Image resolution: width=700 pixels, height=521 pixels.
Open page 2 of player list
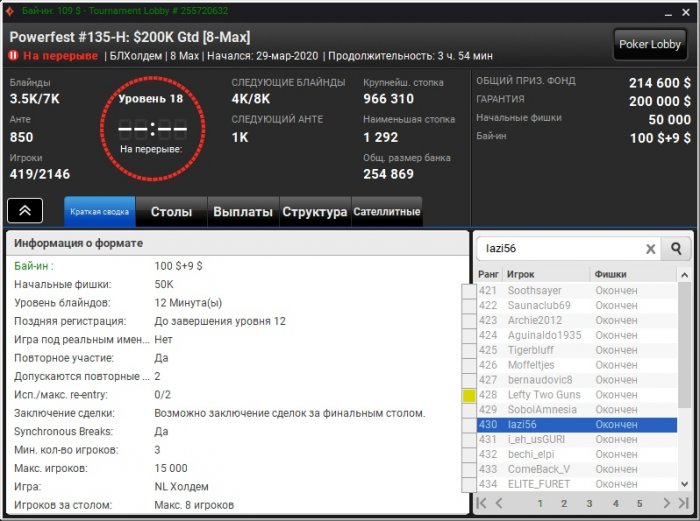(564, 504)
